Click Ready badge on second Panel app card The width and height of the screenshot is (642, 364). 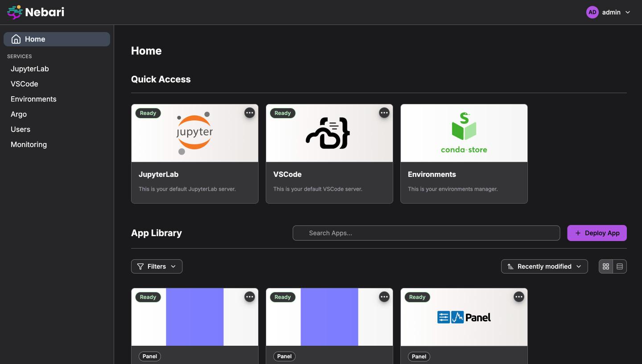click(x=283, y=297)
